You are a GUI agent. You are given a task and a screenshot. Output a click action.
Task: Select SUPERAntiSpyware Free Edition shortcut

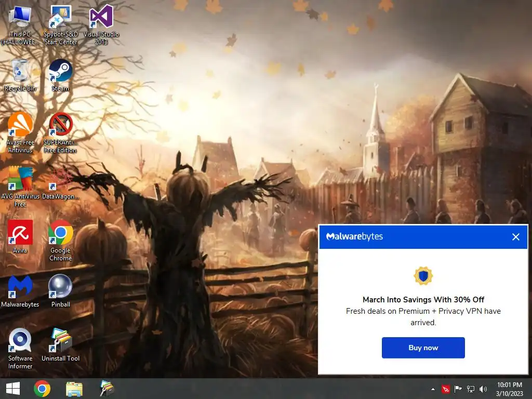coord(60,132)
